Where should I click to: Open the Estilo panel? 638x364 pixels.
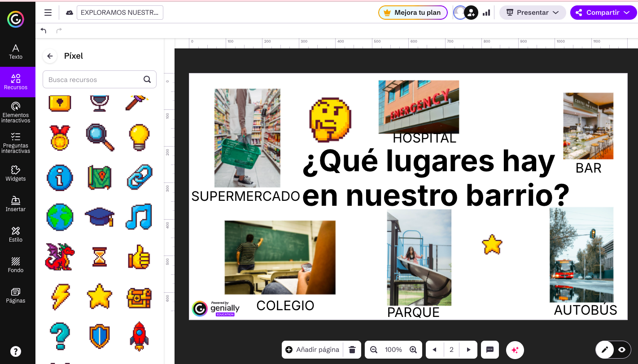point(16,234)
